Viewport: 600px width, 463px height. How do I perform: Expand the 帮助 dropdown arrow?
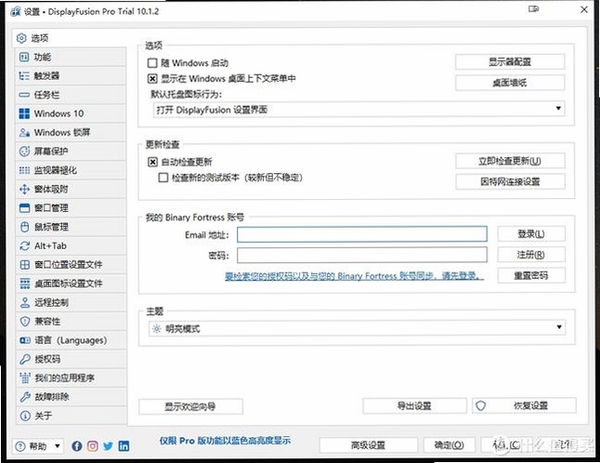click(57, 446)
